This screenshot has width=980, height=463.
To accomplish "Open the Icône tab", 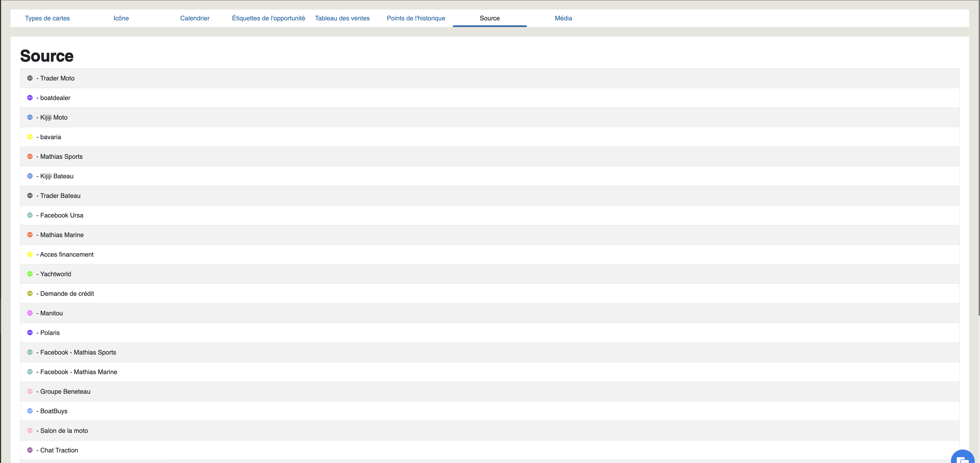I will pyautogui.click(x=121, y=18).
